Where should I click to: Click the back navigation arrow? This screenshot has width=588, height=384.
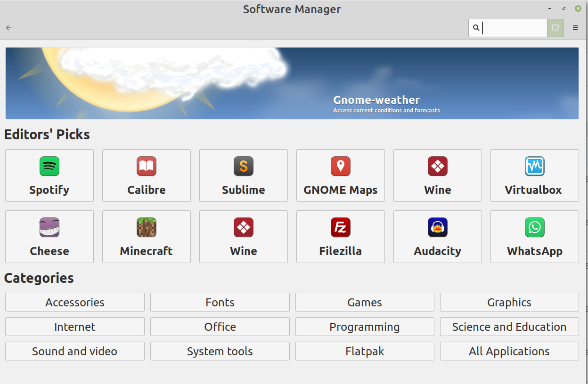tap(8, 28)
